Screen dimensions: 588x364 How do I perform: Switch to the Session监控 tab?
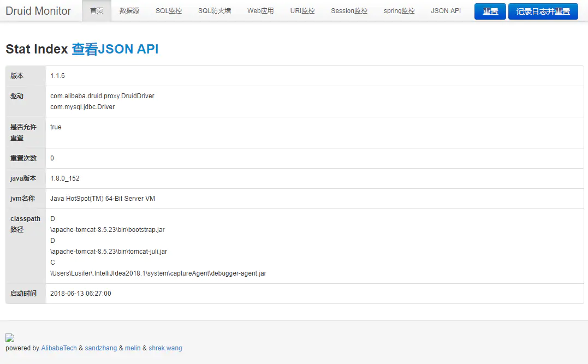click(x=349, y=11)
